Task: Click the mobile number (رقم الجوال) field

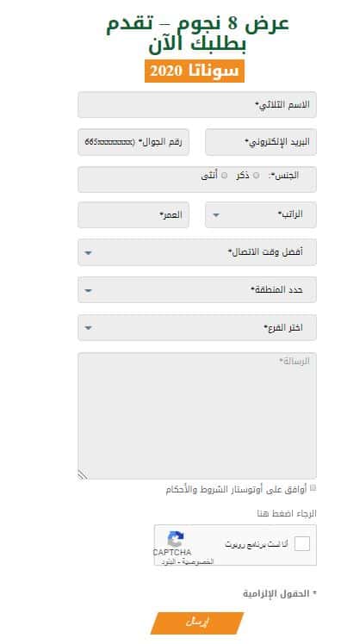Action: coord(133,142)
